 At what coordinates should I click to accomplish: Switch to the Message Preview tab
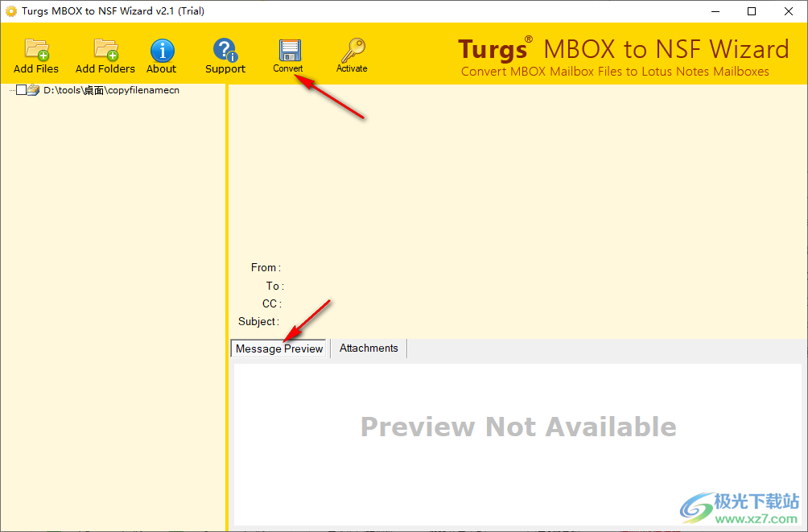pyautogui.click(x=278, y=348)
